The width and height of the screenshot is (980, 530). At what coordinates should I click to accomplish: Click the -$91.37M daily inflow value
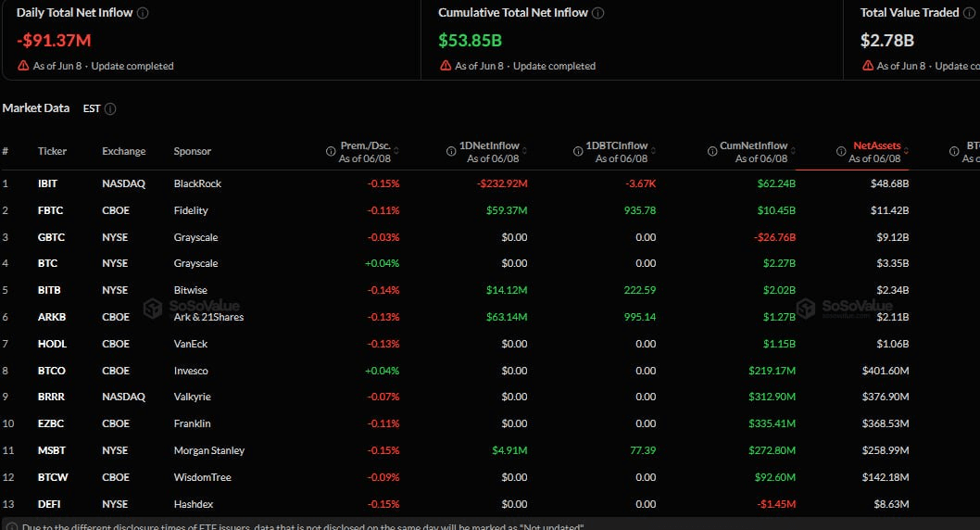pyautogui.click(x=54, y=41)
